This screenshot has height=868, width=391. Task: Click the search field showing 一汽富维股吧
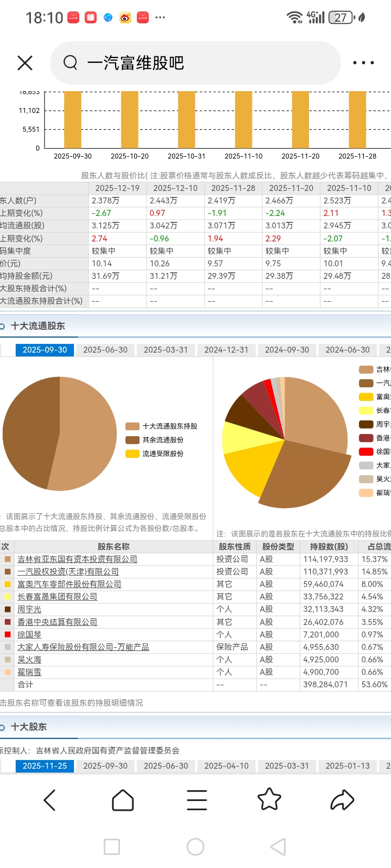(x=195, y=63)
